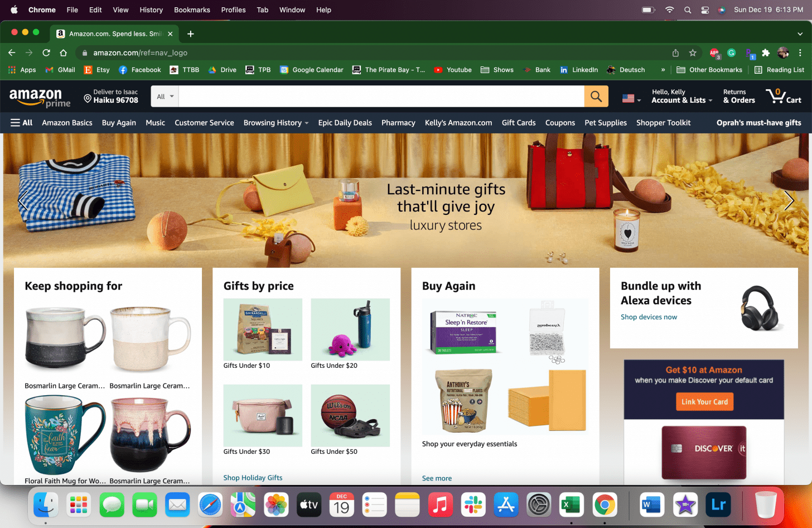Click the Grammarly extension icon
This screenshot has width=812, height=528.
pos(732,52)
